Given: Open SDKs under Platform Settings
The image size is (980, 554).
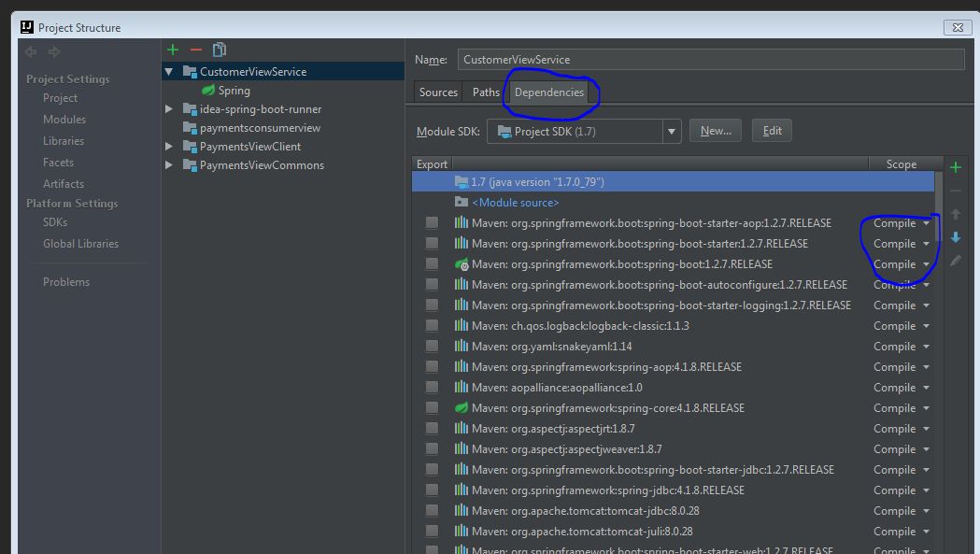Looking at the screenshot, I should pos(55,222).
